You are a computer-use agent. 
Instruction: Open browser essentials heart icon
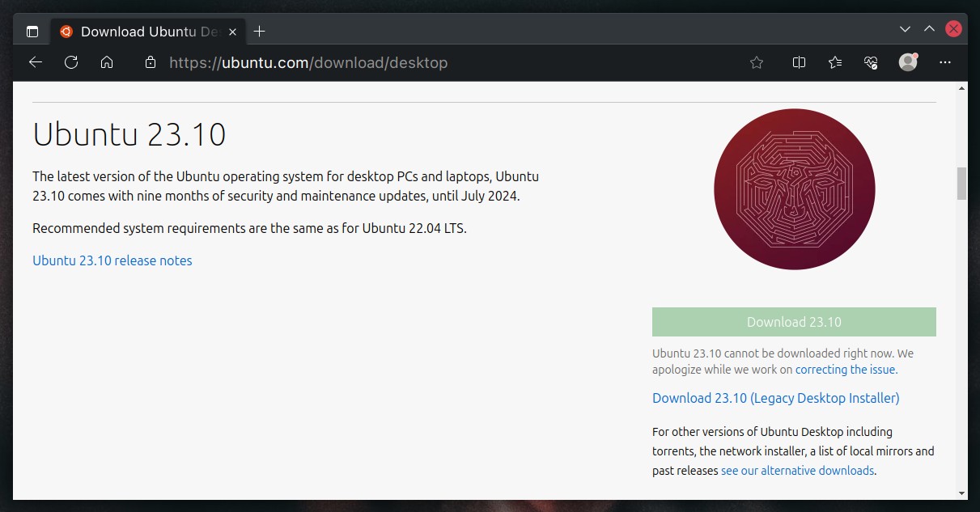[871, 62]
